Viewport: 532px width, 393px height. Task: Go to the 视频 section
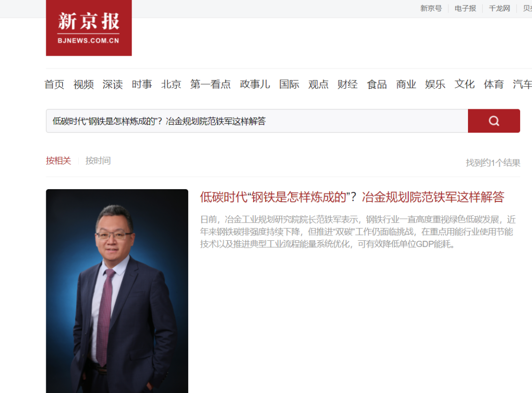tap(83, 84)
